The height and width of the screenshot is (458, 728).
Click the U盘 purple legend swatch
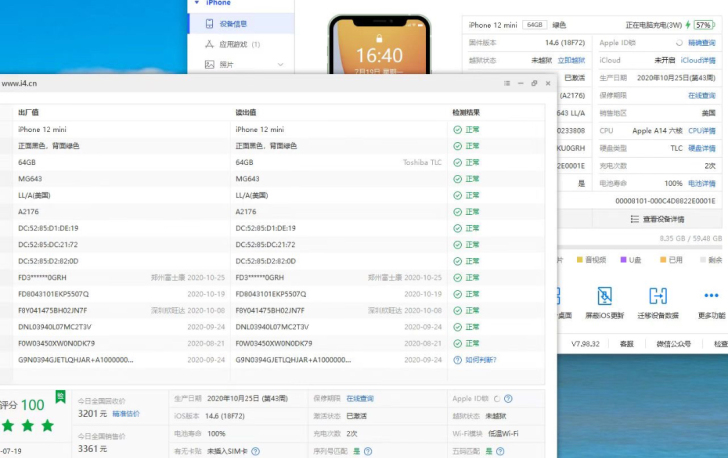(623, 260)
